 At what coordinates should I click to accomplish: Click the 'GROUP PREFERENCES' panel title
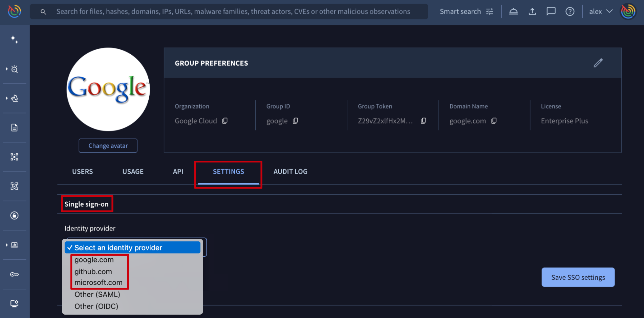211,63
